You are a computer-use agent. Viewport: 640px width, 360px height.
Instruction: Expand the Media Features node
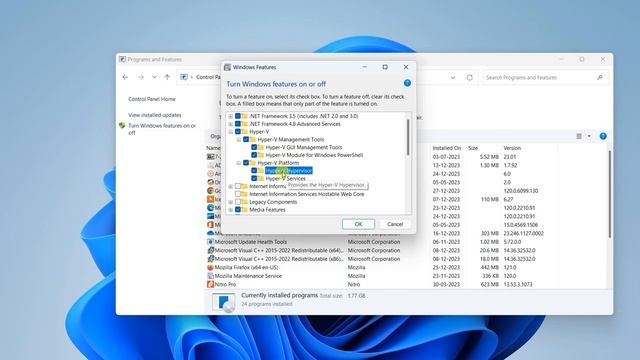[x=231, y=210]
